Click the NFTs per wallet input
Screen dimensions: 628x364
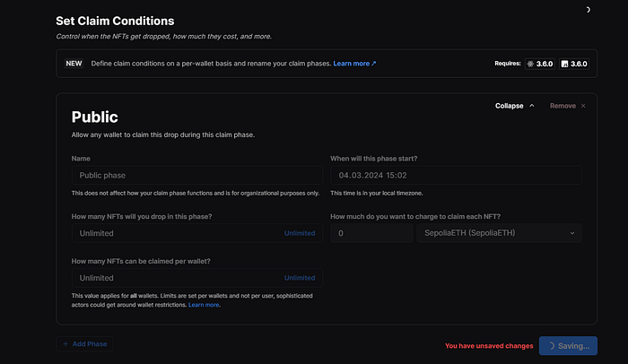(175, 278)
